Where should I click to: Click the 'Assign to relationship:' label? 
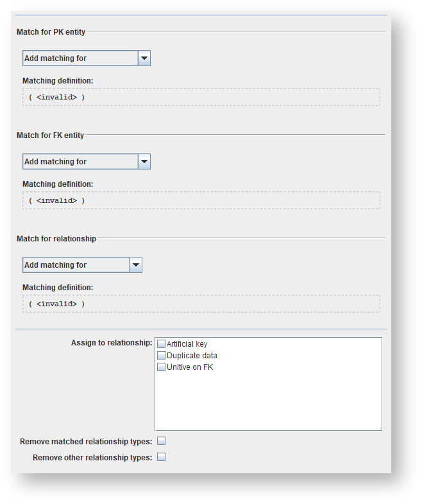coord(111,343)
